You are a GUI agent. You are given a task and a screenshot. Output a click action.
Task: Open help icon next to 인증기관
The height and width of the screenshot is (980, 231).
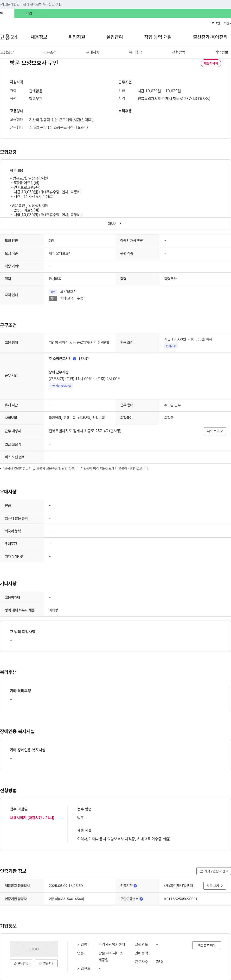[135, 886]
